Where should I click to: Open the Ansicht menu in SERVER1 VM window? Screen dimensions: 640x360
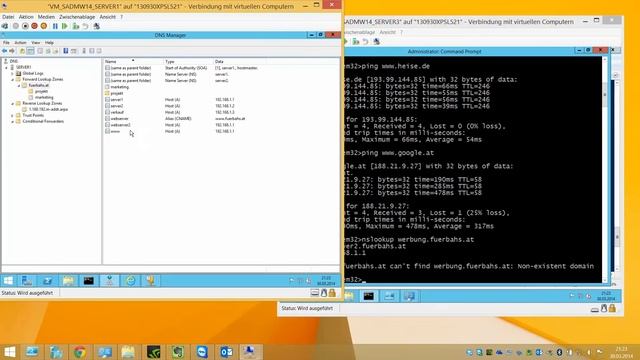[108, 17]
